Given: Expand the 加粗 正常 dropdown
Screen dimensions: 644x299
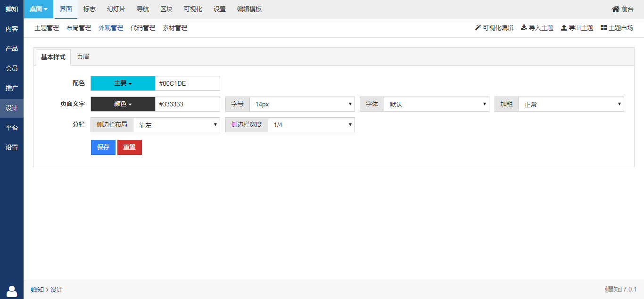Looking at the screenshot, I should coord(571,104).
